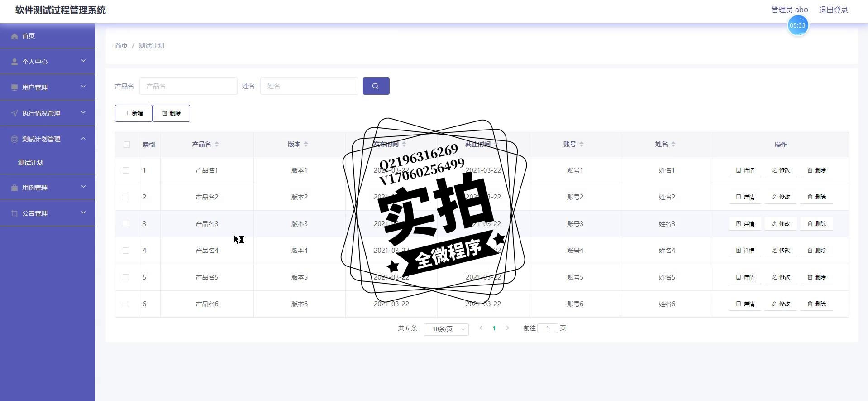Click the magnifier search button
The height and width of the screenshot is (401, 868).
coord(376,86)
